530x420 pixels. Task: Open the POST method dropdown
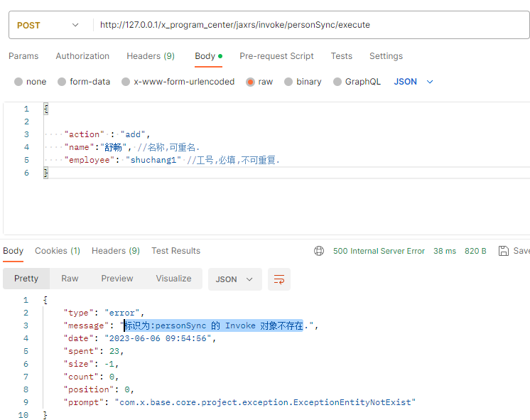[48, 25]
